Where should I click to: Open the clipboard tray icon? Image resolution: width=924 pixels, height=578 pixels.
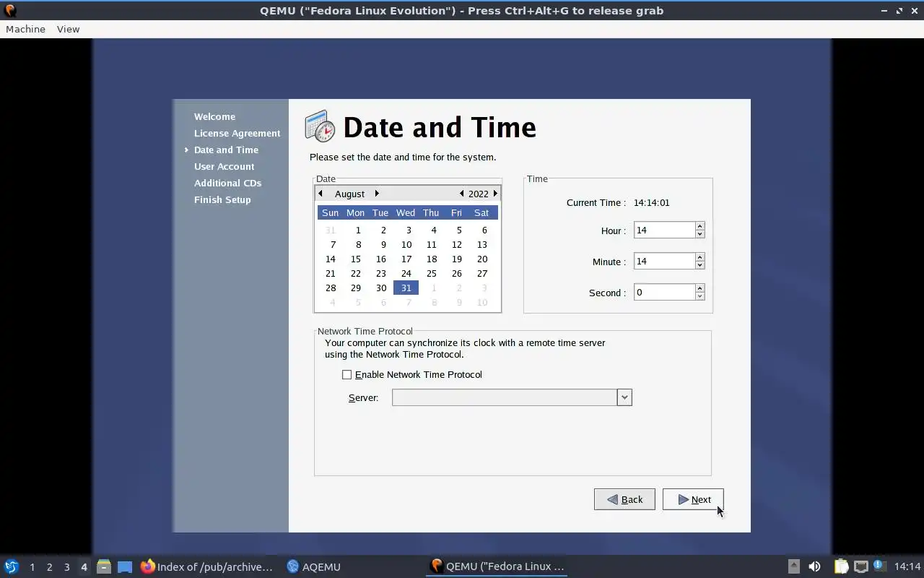(841, 566)
